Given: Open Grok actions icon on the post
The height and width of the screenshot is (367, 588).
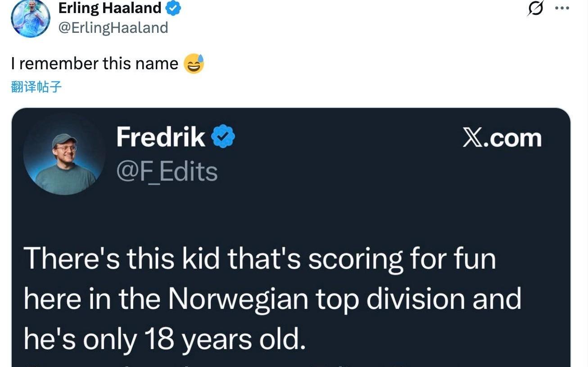Looking at the screenshot, I should 536,8.
